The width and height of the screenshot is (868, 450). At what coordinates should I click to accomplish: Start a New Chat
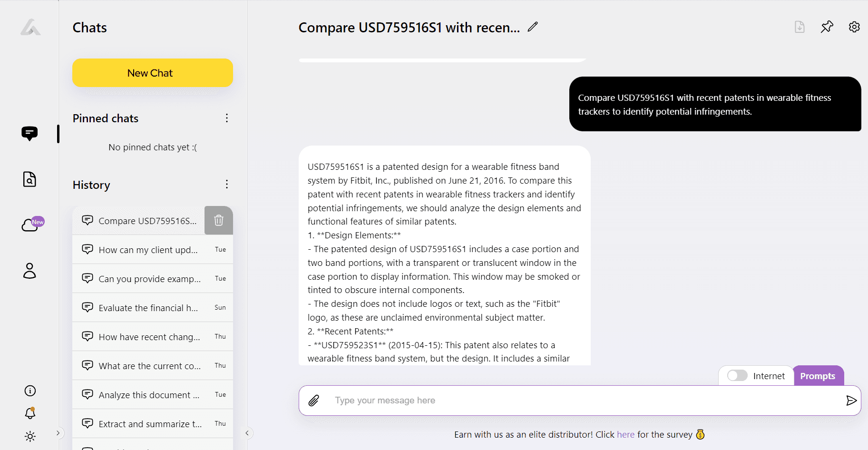153,73
